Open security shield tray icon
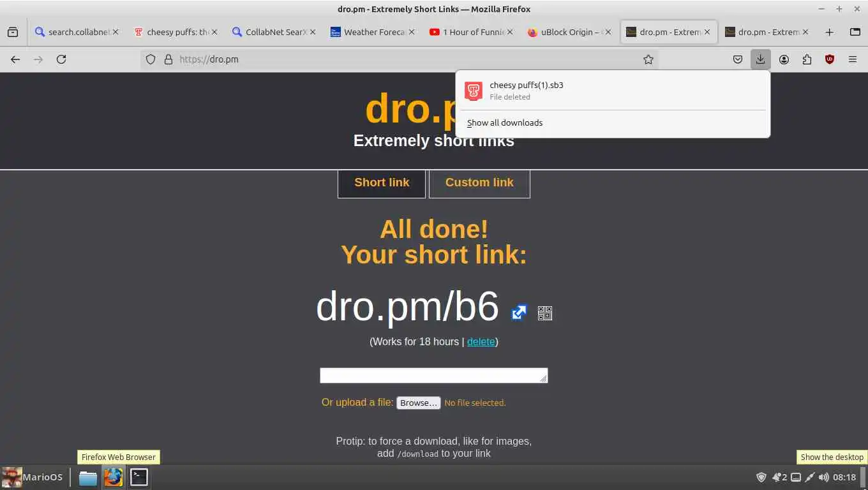868x490 pixels. point(761,477)
